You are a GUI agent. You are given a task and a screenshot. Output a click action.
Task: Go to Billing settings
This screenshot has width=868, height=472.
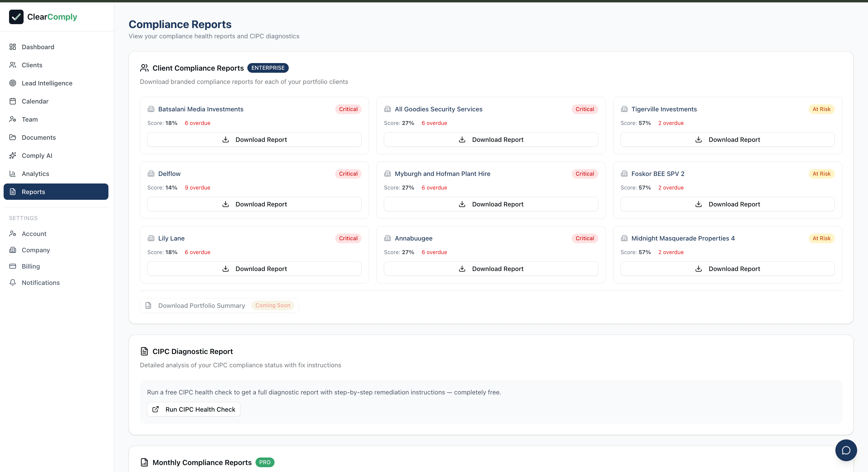pyautogui.click(x=56, y=266)
